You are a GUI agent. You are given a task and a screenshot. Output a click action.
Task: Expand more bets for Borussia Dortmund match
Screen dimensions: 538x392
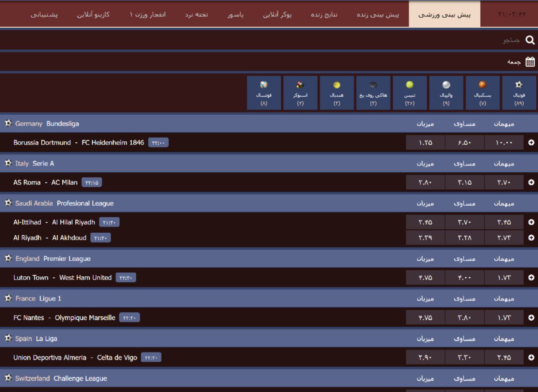click(531, 142)
